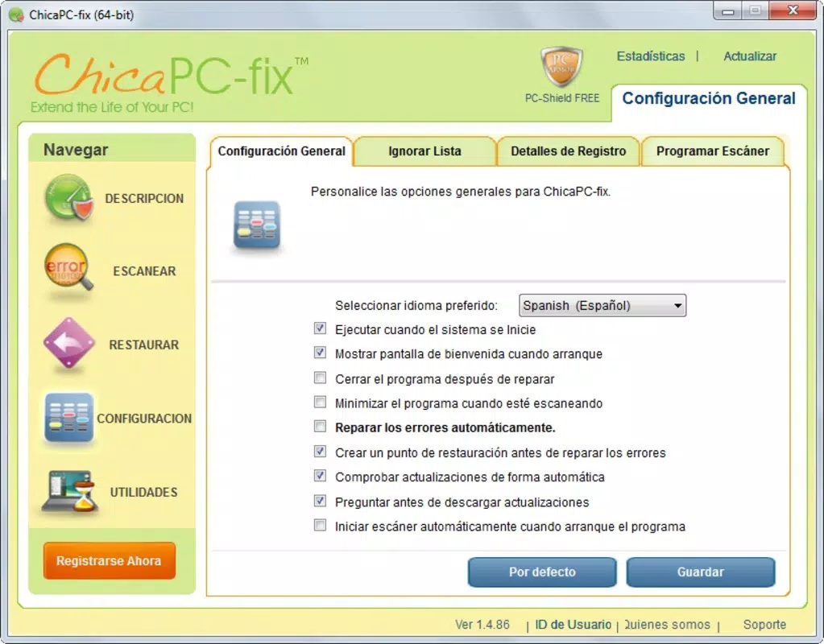Select ESCANEAR navigation label
Image resolution: width=824 pixels, height=644 pixels.
144,271
